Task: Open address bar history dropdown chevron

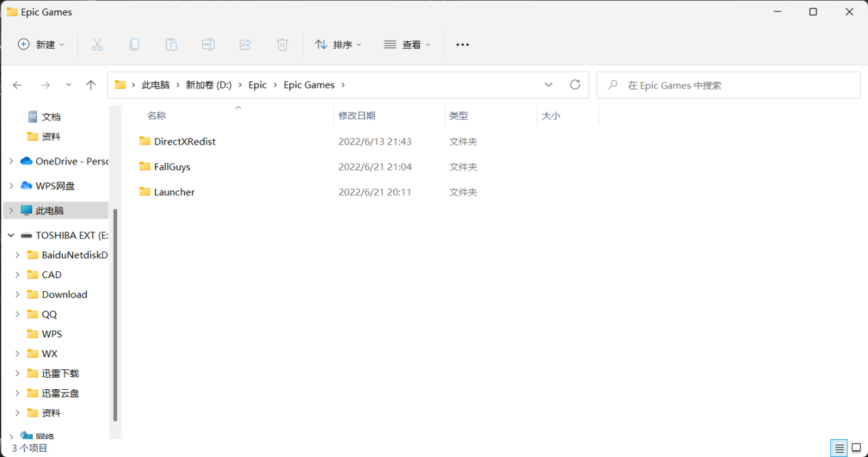Action: pyautogui.click(x=549, y=85)
